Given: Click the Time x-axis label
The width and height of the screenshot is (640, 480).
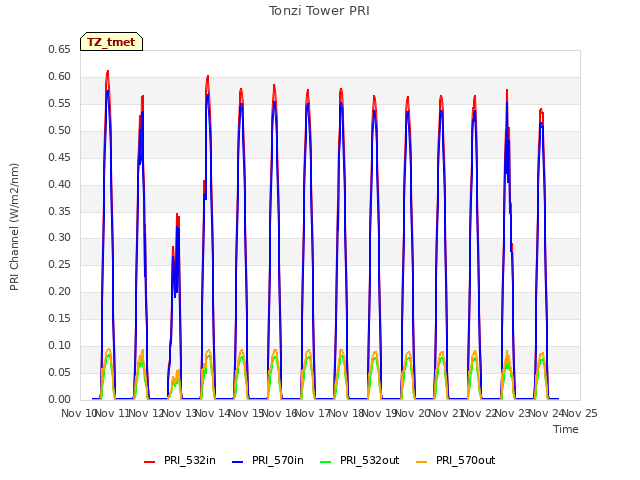Looking at the screenshot, I should click(566, 429).
